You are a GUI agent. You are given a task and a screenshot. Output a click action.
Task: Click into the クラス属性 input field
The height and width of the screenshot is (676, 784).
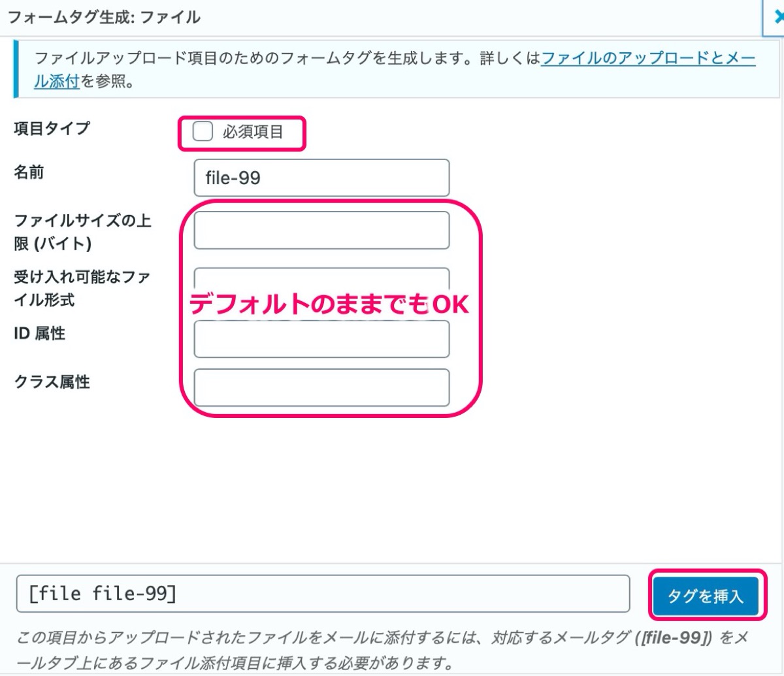[321, 387]
